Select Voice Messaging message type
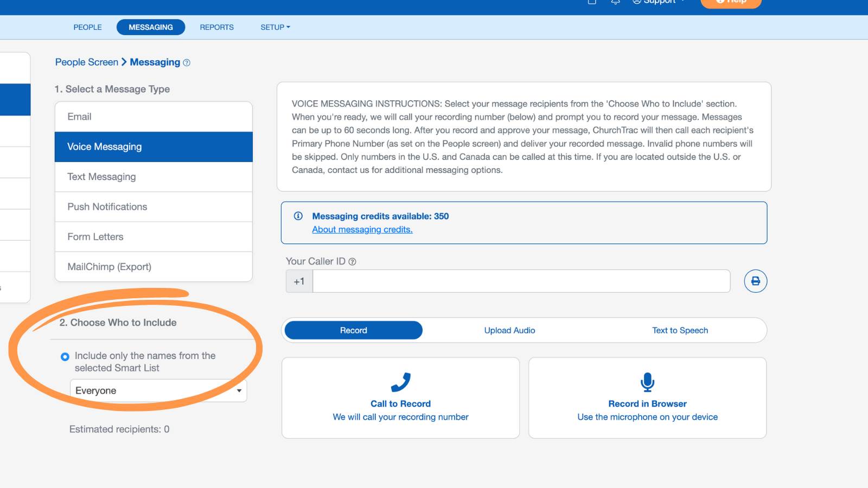Screen dimensions: 868x488 (x=154, y=147)
